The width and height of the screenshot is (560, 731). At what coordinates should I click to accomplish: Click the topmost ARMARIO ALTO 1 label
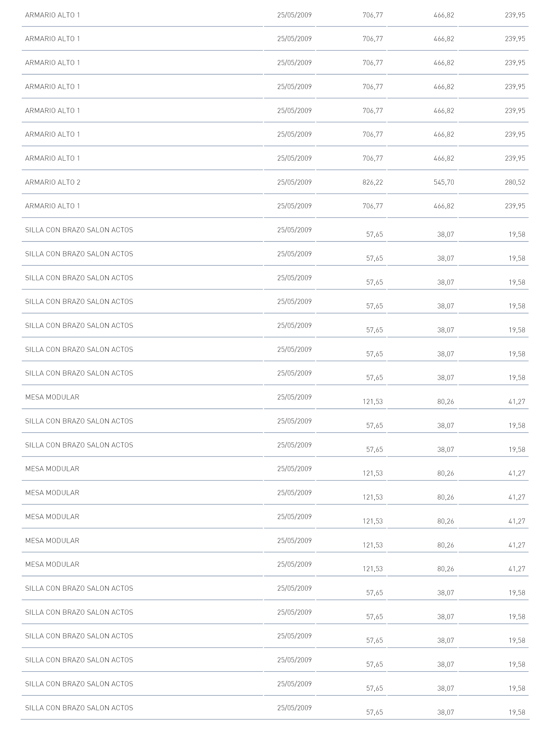click(53, 15)
